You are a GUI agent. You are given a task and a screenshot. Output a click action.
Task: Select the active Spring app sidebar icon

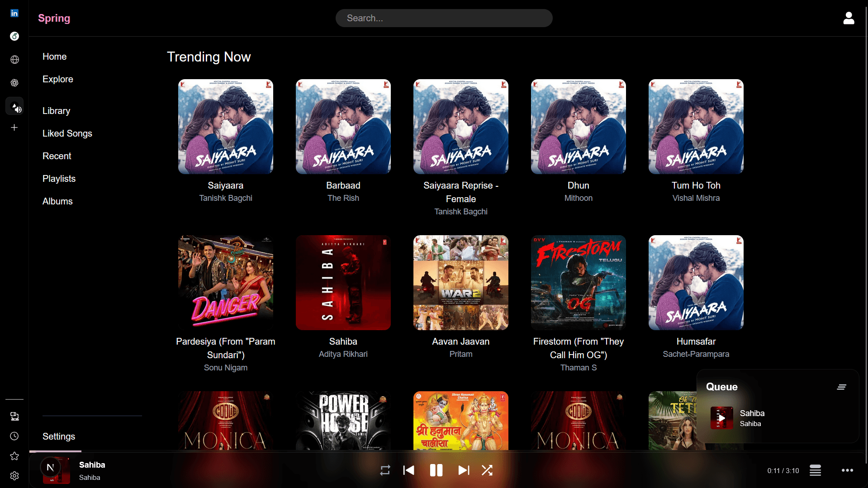pyautogui.click(x=14, y=106)
